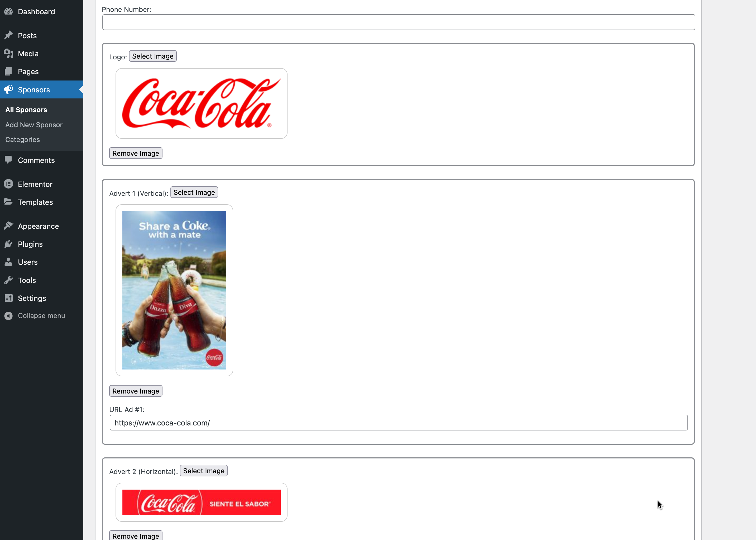Click the Tools wrench icon
Image resolution: width=756 pixels, height=540 pixels.
coord(9,280)
